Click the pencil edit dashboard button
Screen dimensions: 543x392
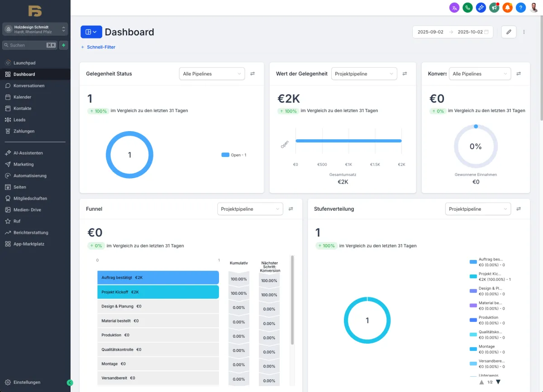509,32
